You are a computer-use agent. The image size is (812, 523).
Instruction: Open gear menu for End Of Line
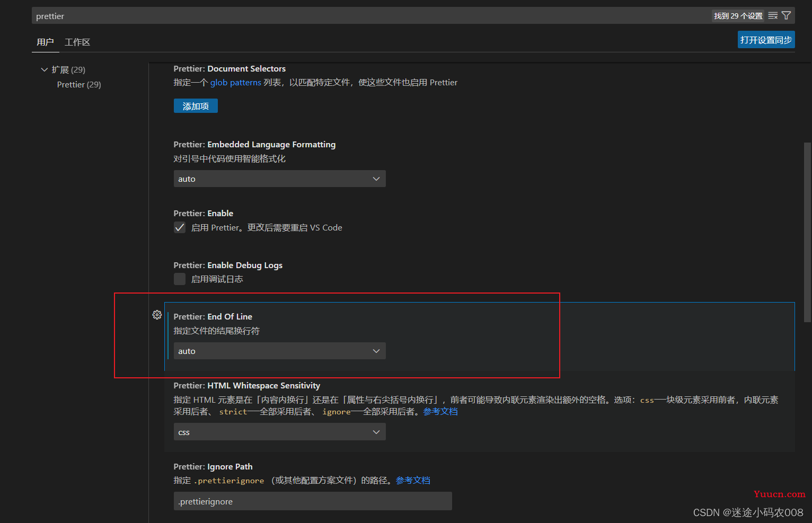[157, 315]
